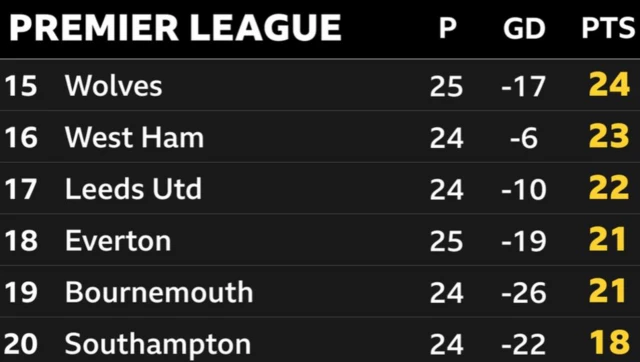
Task: Click position number 15
Action: (x=21, y=86)
